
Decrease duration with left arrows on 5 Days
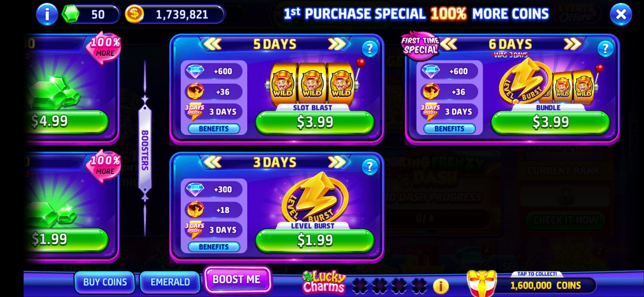click(x=212, y=44)
